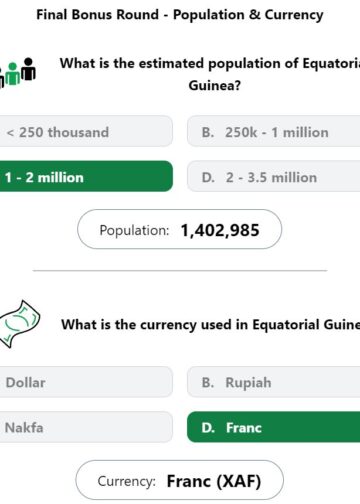Pick answer D. 2 - 3.5 million
The height and width of the screenshot is (504, 360).
[274, 176]
